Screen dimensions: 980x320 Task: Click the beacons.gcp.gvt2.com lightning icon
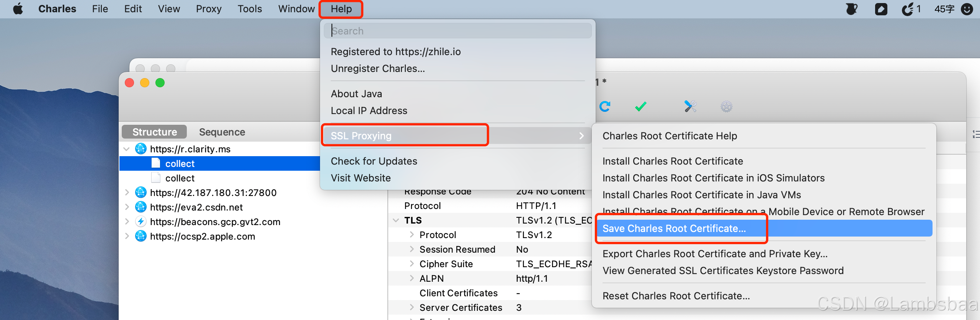coord(141,221)
